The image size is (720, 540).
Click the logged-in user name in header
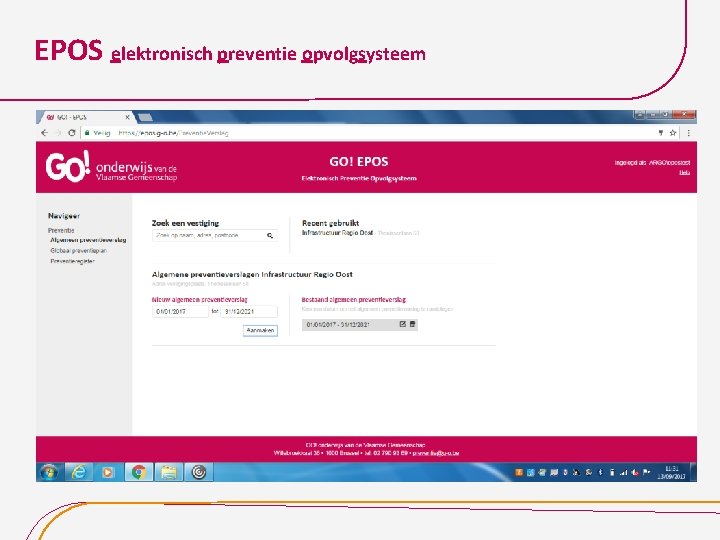(669, 163)
